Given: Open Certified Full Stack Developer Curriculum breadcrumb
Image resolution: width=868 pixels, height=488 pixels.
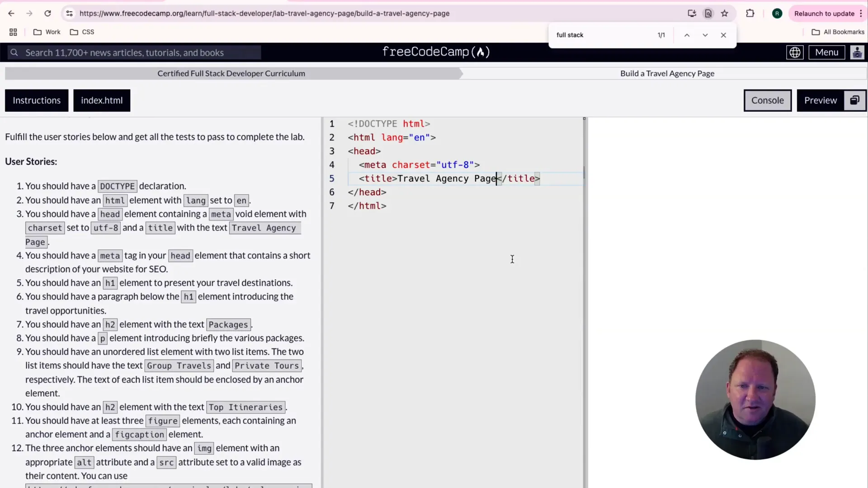Looking at the screenshot, I should (231, 74).
